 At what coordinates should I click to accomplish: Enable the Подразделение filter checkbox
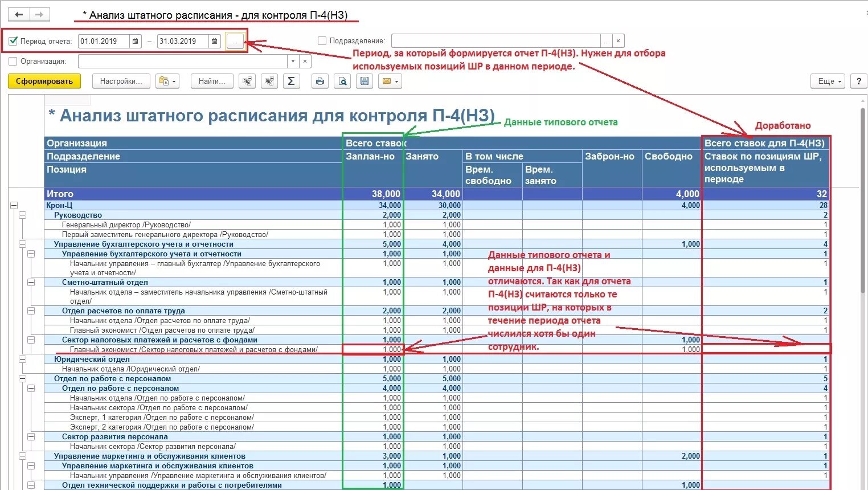point(322,41)
